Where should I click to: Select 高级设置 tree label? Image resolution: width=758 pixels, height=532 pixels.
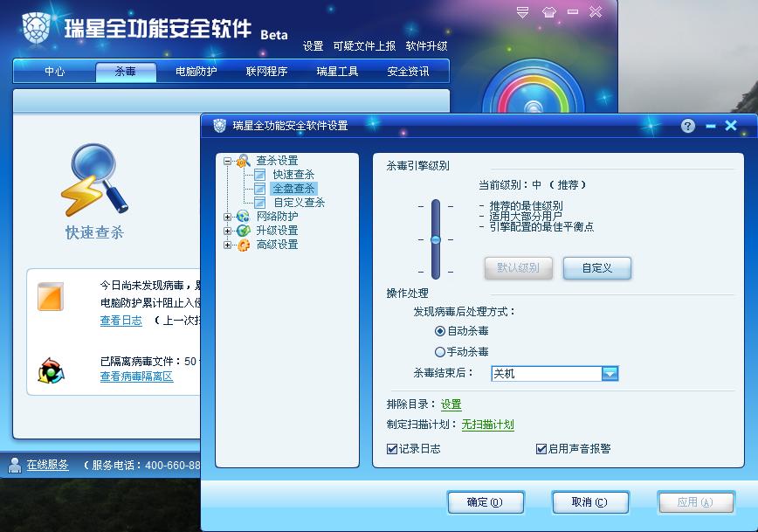pos(277,245)
